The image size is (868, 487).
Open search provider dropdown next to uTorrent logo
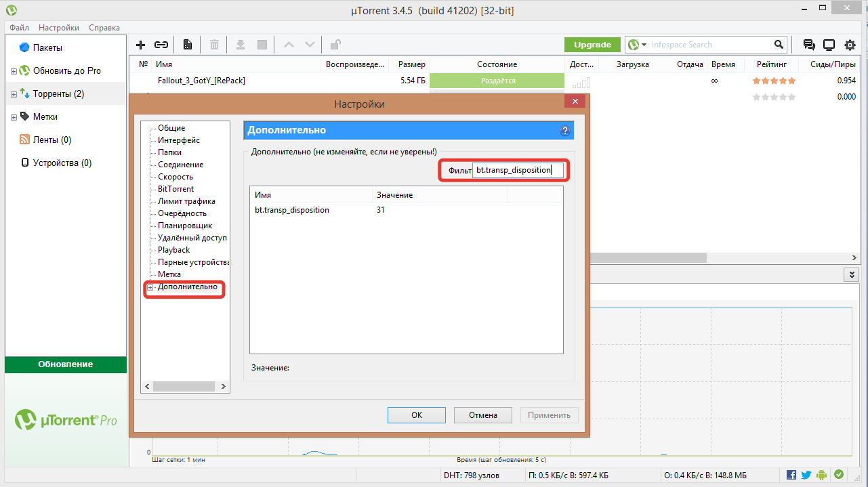click(x=644, y=45)
